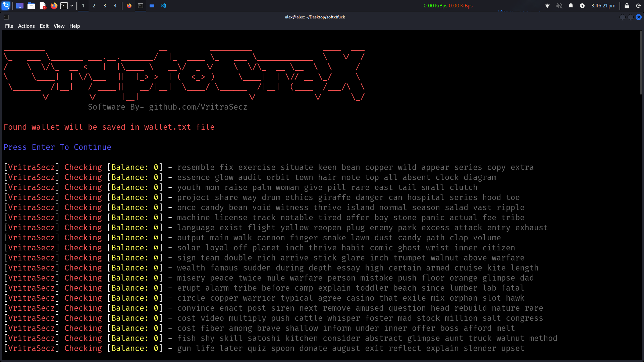Click the workspace 1 switcher button
Image resolution: width=644 pixels, height=362 pixels.
(x=83, y=5)
